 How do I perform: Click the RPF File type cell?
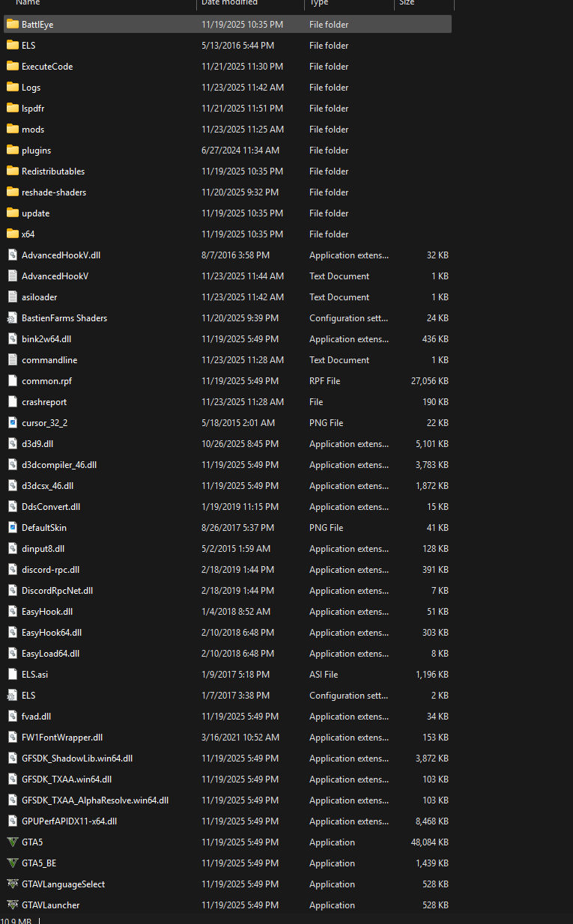324,381
